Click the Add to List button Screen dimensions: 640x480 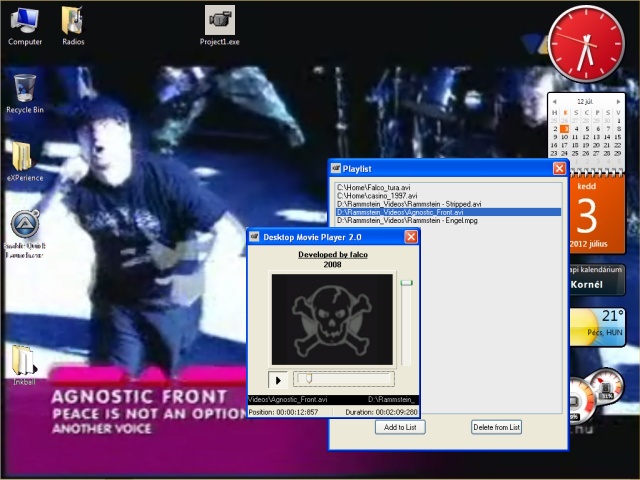[x=400, y=427]
